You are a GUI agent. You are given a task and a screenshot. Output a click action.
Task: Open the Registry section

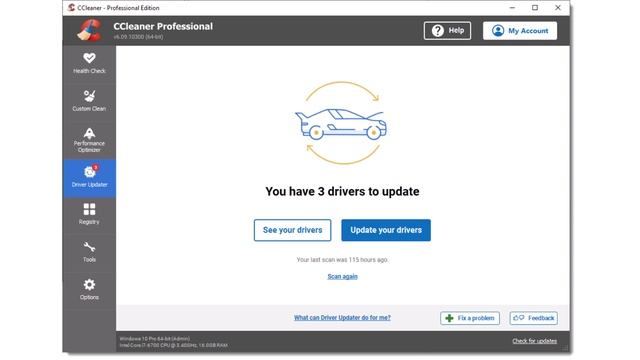pos(89,214)
